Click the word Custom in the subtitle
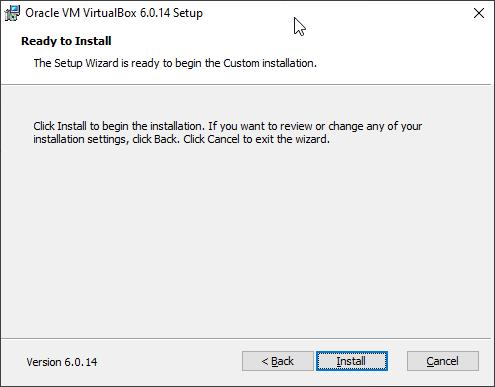495x387 pixels. pyautogui.click(x=241, y=63)
